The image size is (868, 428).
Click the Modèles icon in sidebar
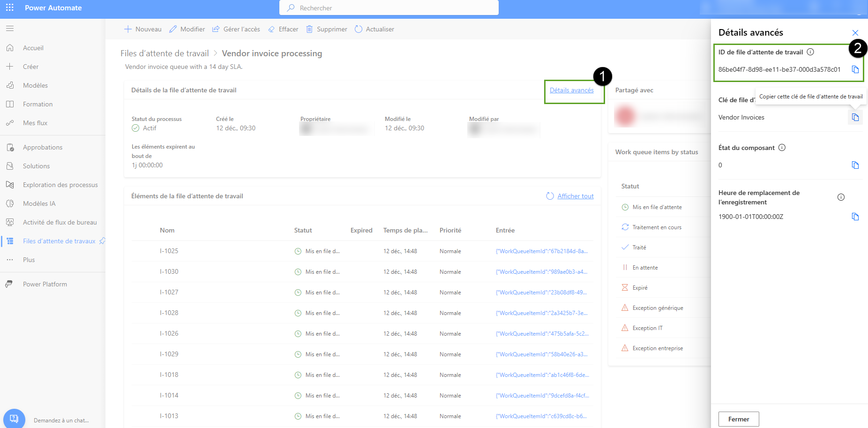10,85
